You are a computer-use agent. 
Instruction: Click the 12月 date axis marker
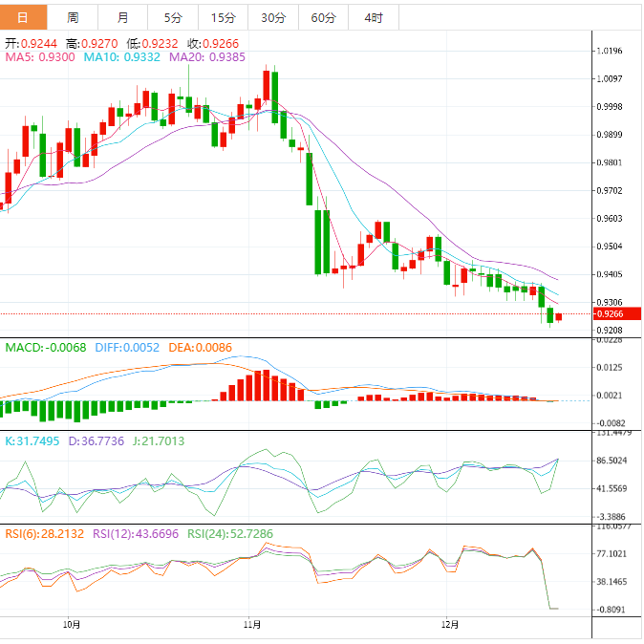[450, 625]
